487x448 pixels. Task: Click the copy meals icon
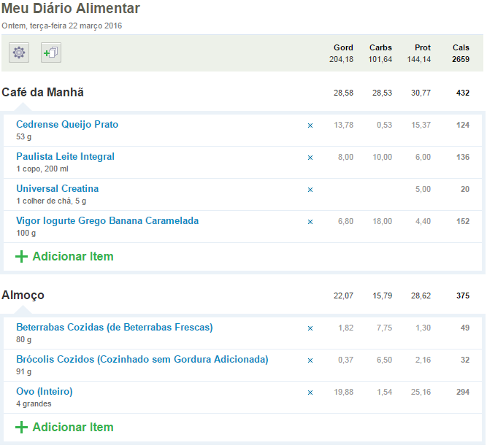(51, 53)
